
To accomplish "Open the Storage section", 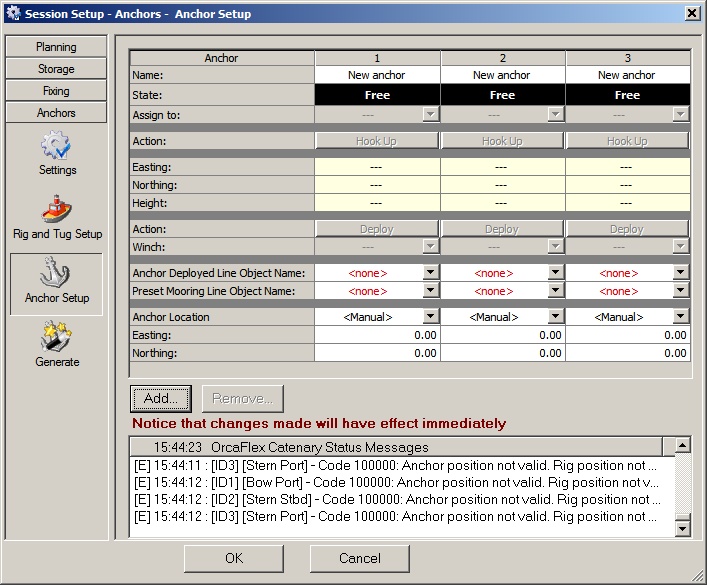I will pos(56,69).
